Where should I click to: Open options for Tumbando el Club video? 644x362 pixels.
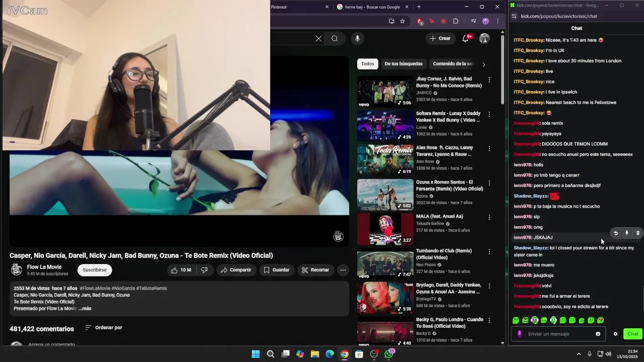pyautogui.click(x=489, y=251)
